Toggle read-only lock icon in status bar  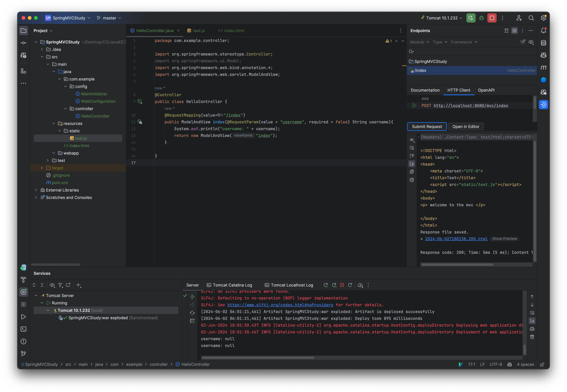pos(542,365)
